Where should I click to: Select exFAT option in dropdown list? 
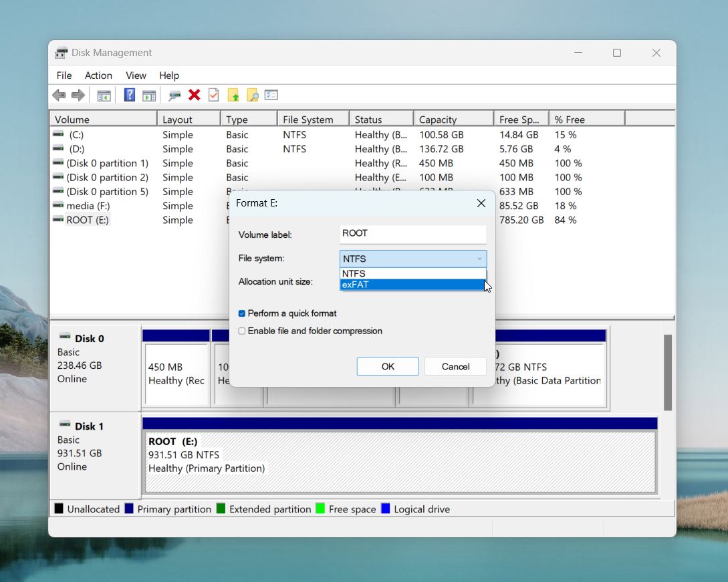click(x=412, y=285)
